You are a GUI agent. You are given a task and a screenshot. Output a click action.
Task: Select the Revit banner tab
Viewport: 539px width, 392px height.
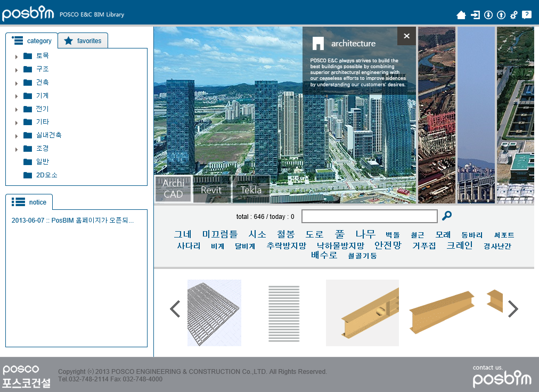[x=211, y=190]
